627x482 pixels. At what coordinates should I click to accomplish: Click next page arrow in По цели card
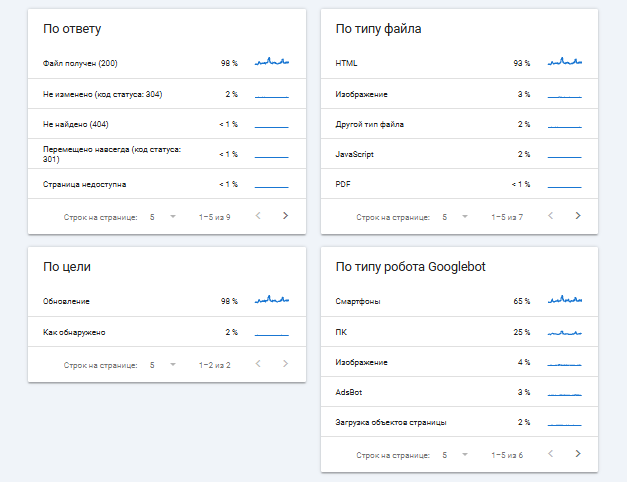pyautogui.click(x=285, y=364)
